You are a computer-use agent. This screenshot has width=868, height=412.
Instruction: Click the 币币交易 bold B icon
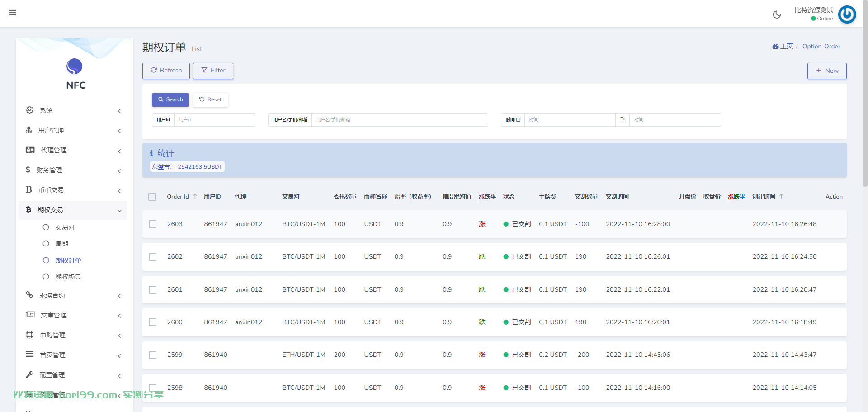(29, 189)
